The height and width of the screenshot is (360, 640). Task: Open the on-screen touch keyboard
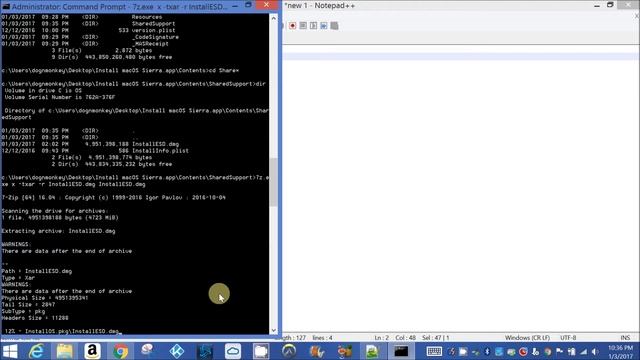[x=434, y=351]
